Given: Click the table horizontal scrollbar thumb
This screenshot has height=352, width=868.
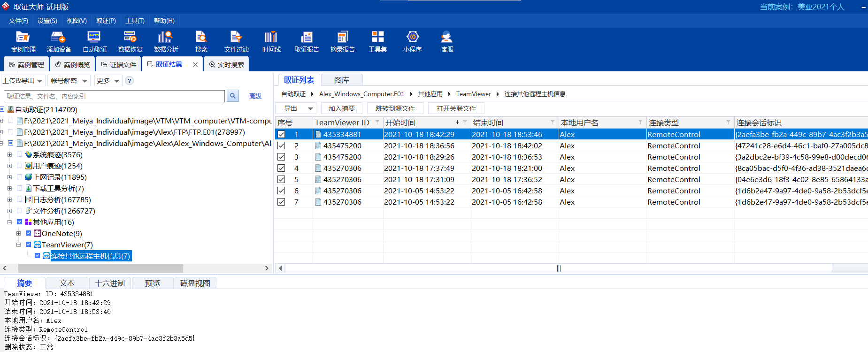Looking at the screenshot, I should [559, 268].
